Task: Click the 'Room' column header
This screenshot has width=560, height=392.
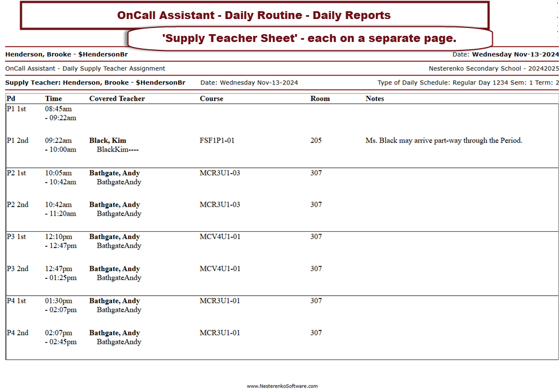Action: [320, 99]
